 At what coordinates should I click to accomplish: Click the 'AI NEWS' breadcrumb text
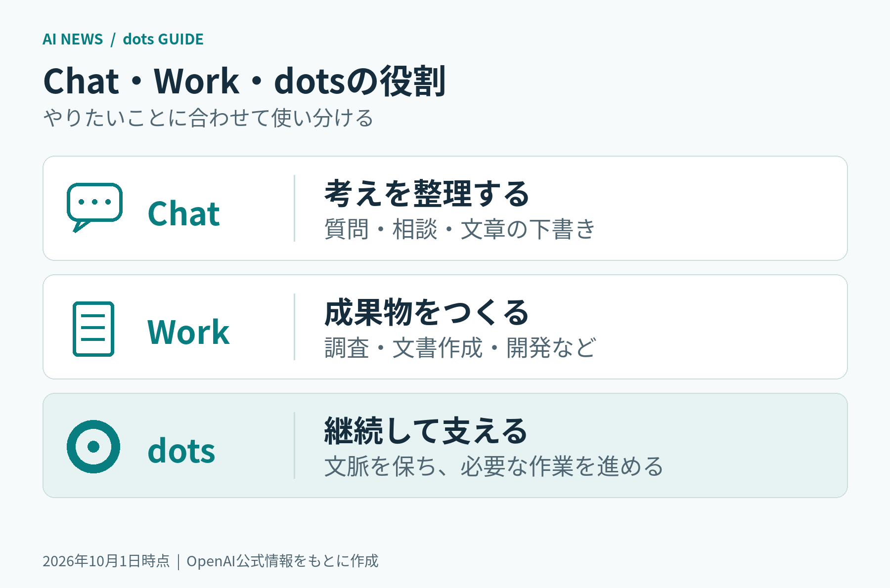click(73, 39)
